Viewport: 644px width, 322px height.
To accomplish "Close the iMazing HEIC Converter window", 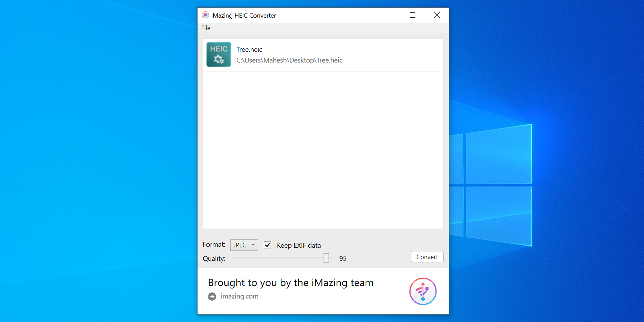I will point(437,15).
